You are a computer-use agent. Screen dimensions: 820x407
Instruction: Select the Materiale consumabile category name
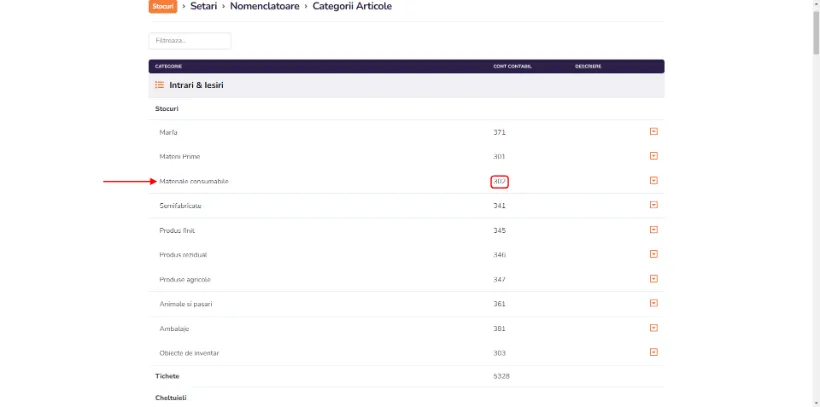[194, 182]
